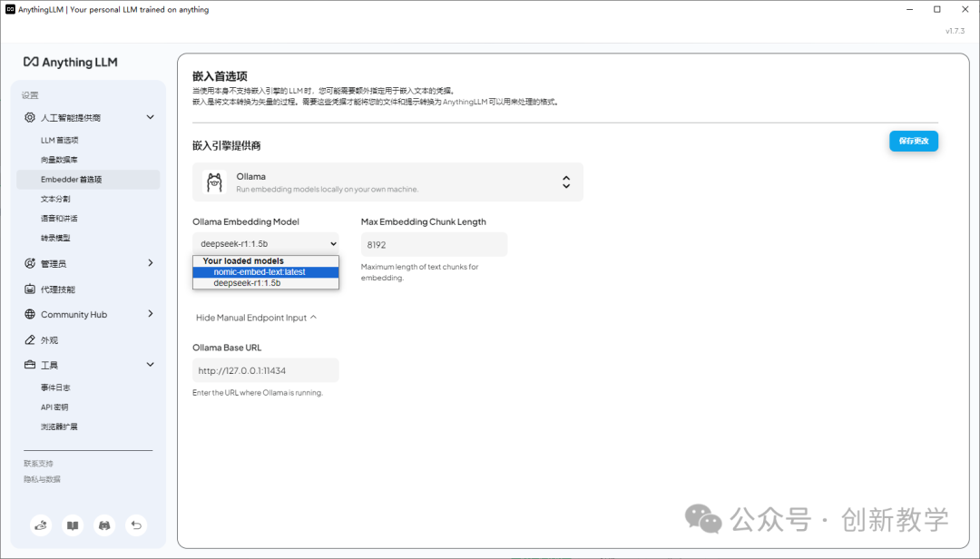The image size is (980, 559).
Task: Open the documentation book icon
Action: (x=73, y=525)
